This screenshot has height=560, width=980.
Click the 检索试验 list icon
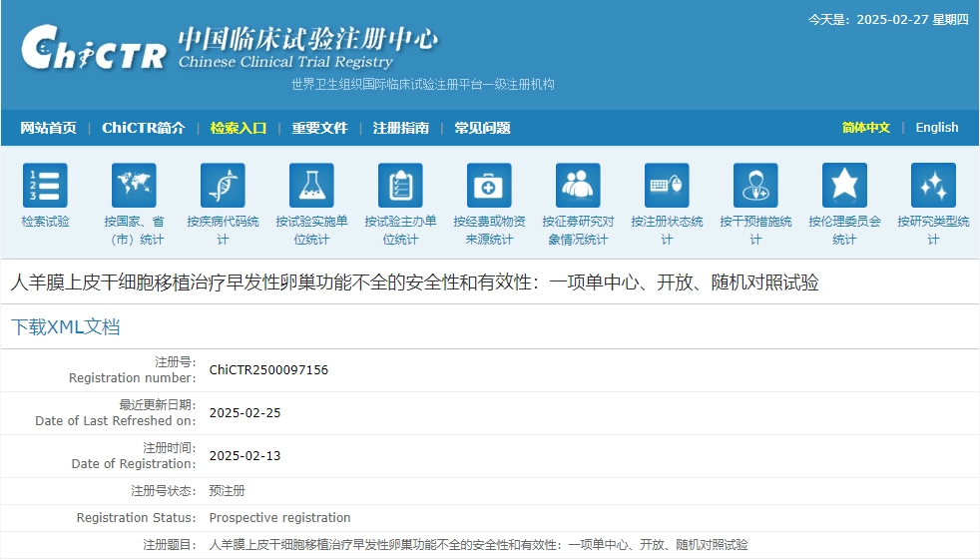[x=45, y=186]
